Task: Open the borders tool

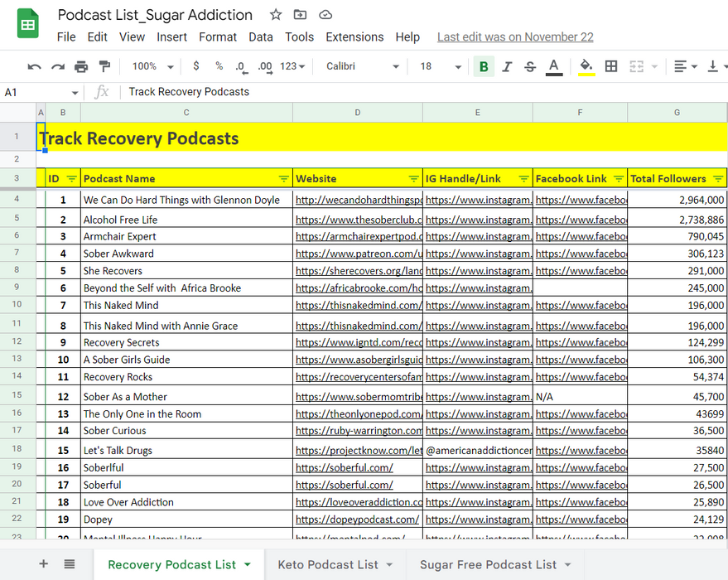Action: pos(611,66)
